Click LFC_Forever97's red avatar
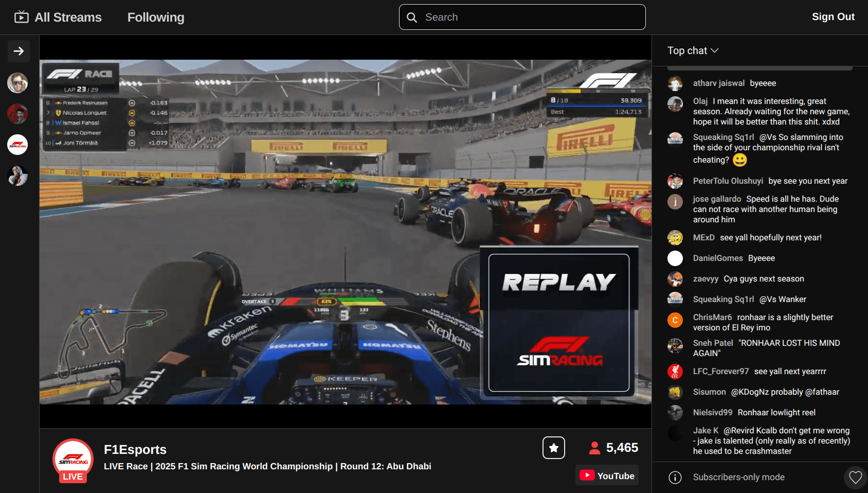This screenshot has height=493, width=868. [x=675, y=372]
